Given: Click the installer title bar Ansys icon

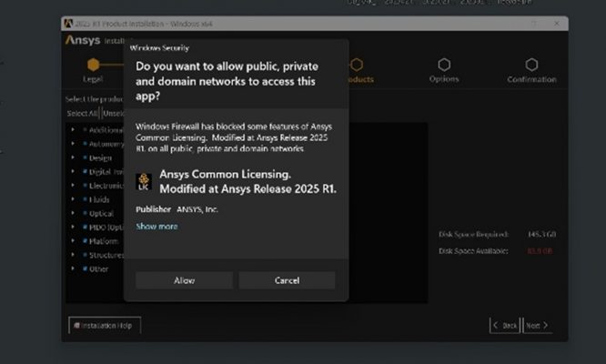Looking at the screenshot, I should pos(68,24).
